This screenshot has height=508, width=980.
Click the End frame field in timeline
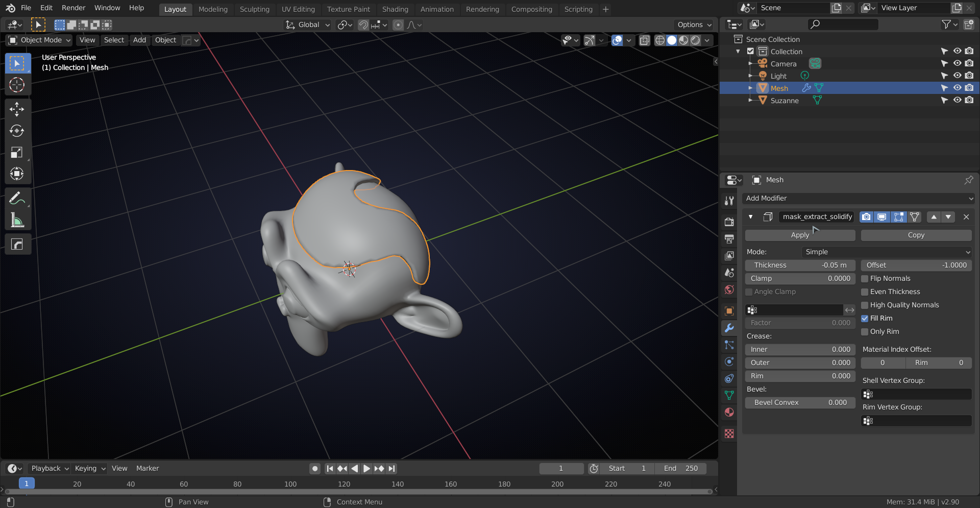pos(680,469)
